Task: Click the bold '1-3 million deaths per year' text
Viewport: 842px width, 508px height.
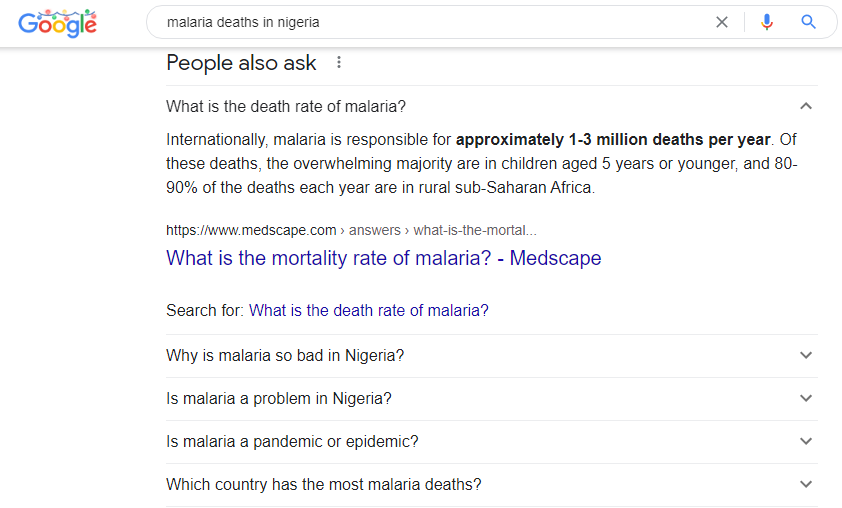Action: 613,139
